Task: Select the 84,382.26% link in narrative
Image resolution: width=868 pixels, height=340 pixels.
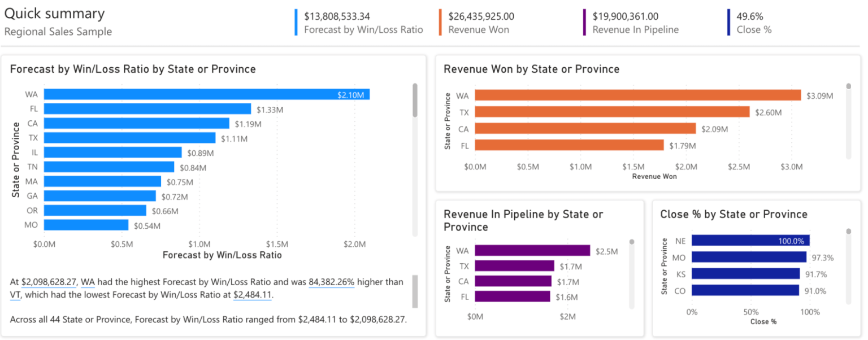Action: coord(332,282)
